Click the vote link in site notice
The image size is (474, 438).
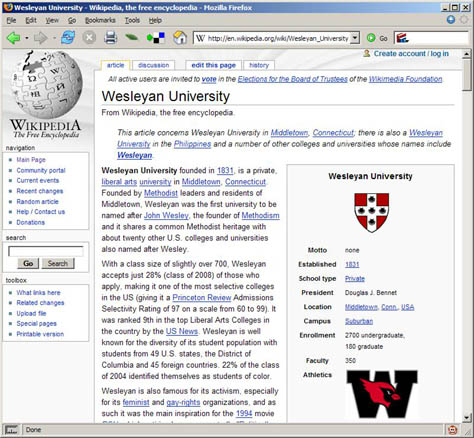[209, 79]
